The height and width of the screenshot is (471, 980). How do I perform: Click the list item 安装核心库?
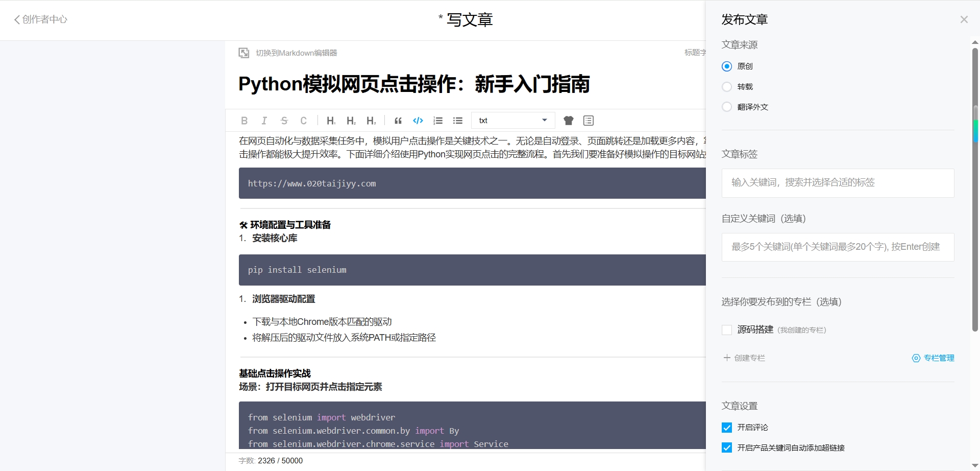[275, 238]
